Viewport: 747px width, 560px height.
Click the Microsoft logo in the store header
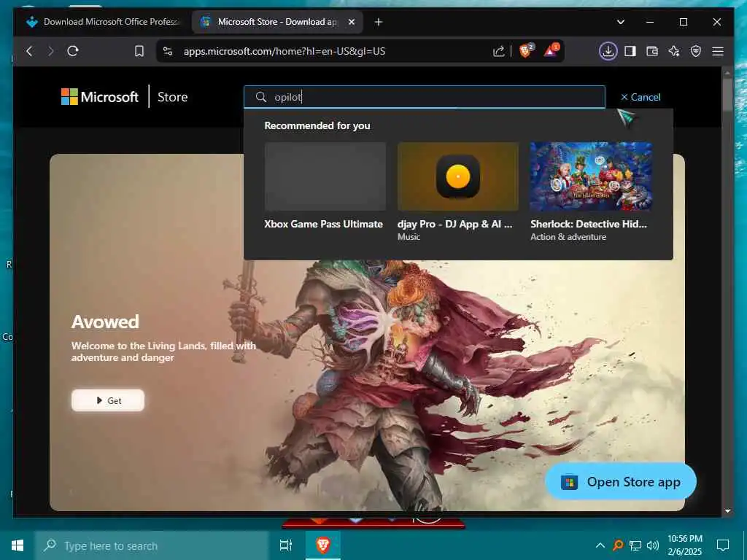pos(99,97)
